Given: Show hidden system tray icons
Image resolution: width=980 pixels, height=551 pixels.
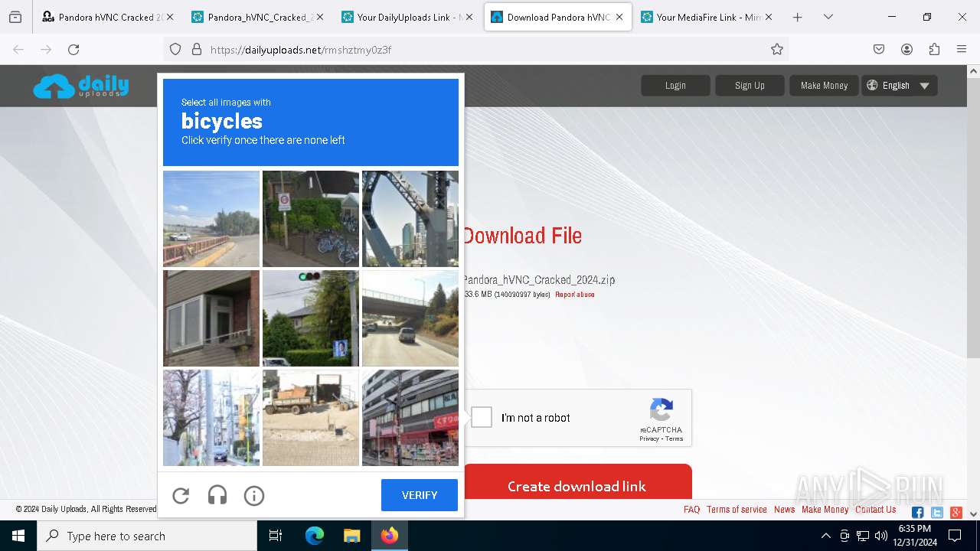Looking at the screenshot, I should (825, 536).
